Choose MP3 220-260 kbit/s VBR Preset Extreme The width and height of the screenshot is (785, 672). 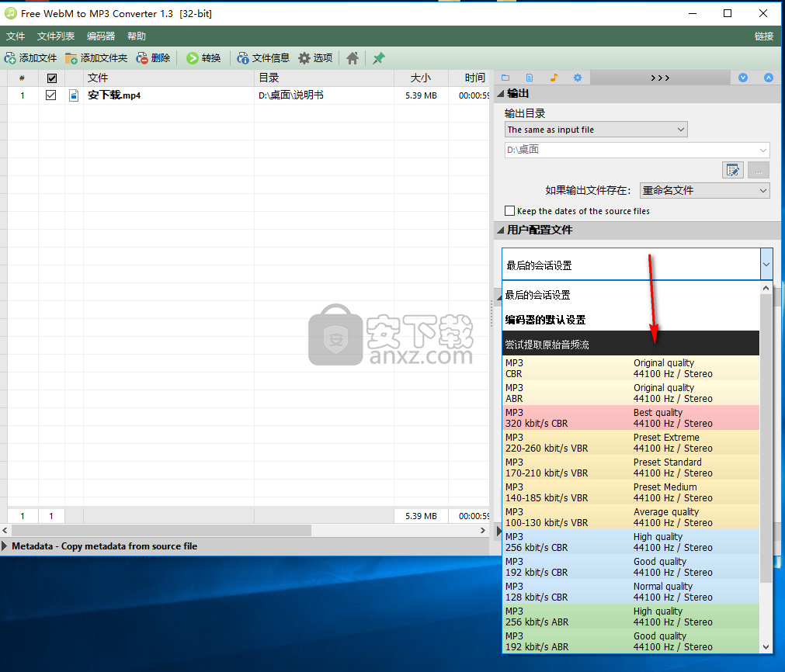(630, 443)
